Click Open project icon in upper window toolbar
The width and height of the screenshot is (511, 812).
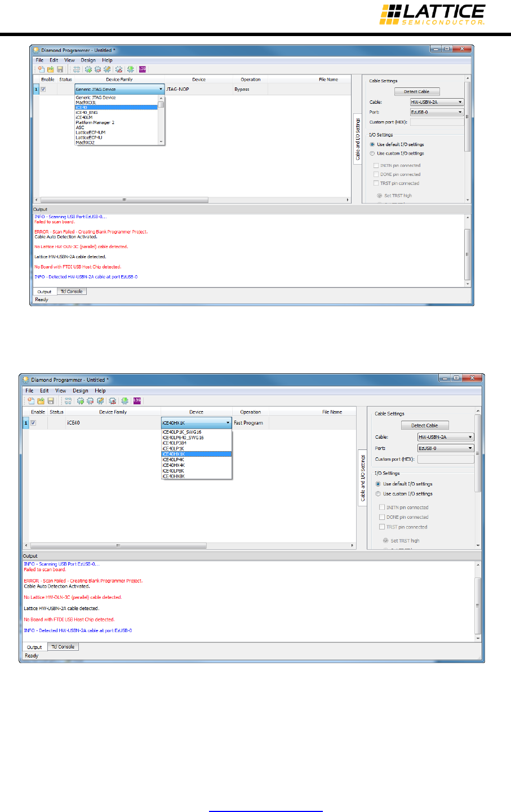tap(51, 69)
